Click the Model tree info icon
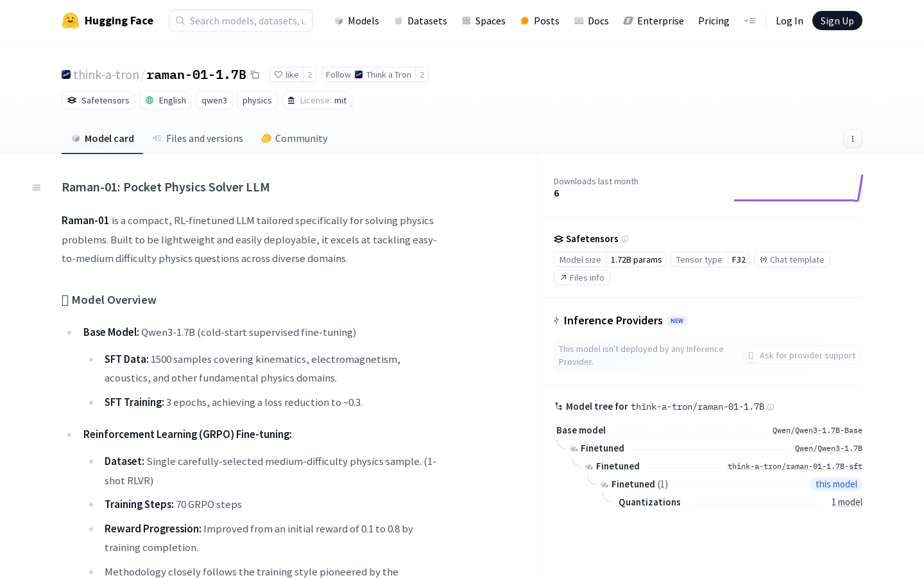Viewport: 924px width, 578px height. click(771, 407)
